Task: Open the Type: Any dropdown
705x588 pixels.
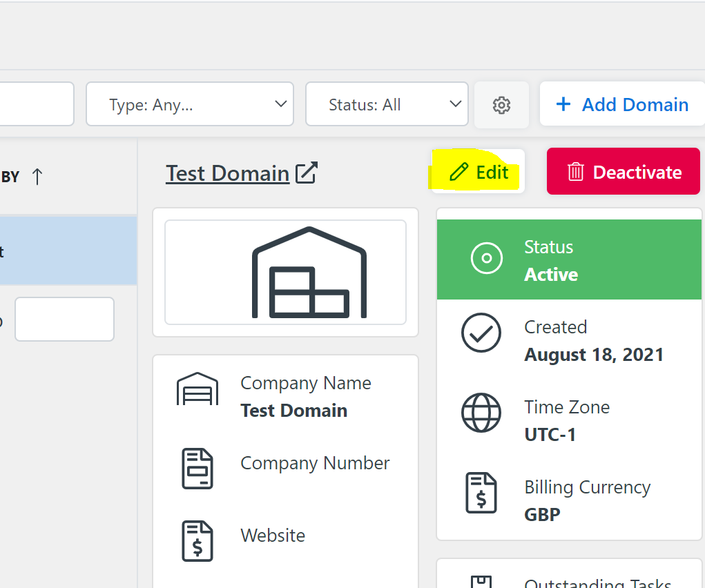Action: (190, 104)
